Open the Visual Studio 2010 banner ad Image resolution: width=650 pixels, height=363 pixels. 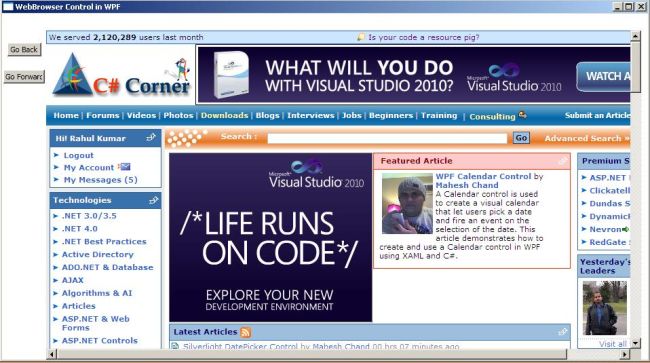[x=414, y=75]
